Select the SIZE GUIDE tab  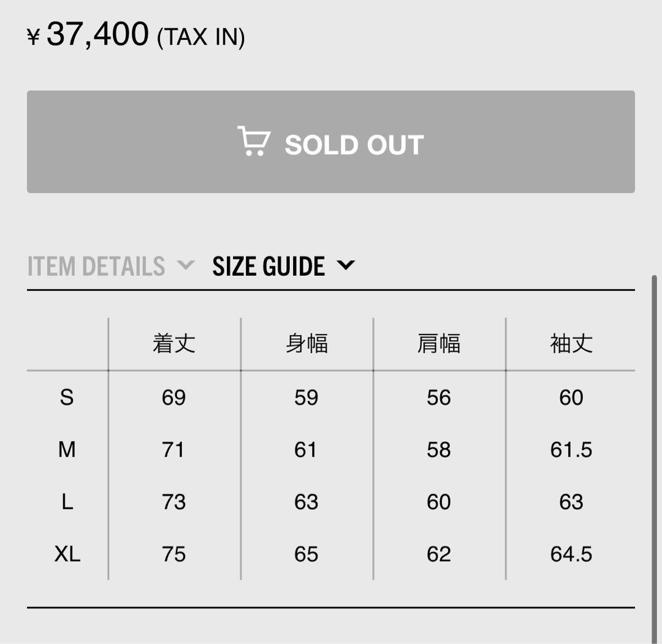pyautogui.click(x=268, y=267)
